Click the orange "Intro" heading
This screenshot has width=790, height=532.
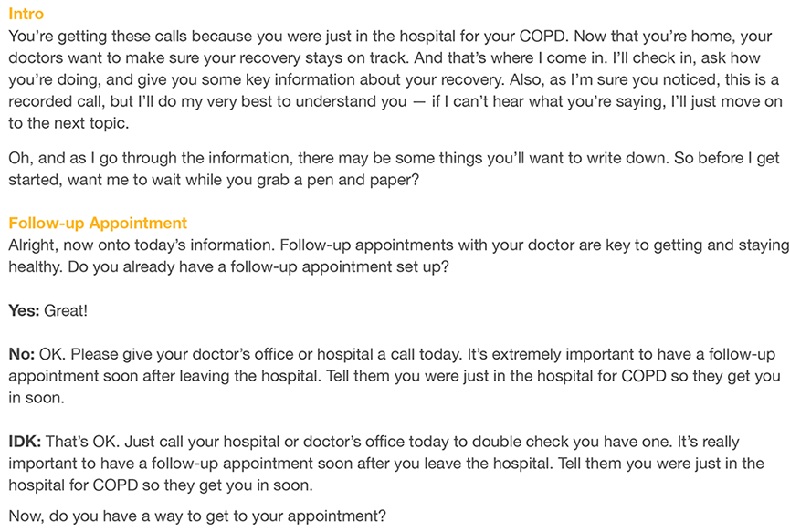tap(26, 15)
